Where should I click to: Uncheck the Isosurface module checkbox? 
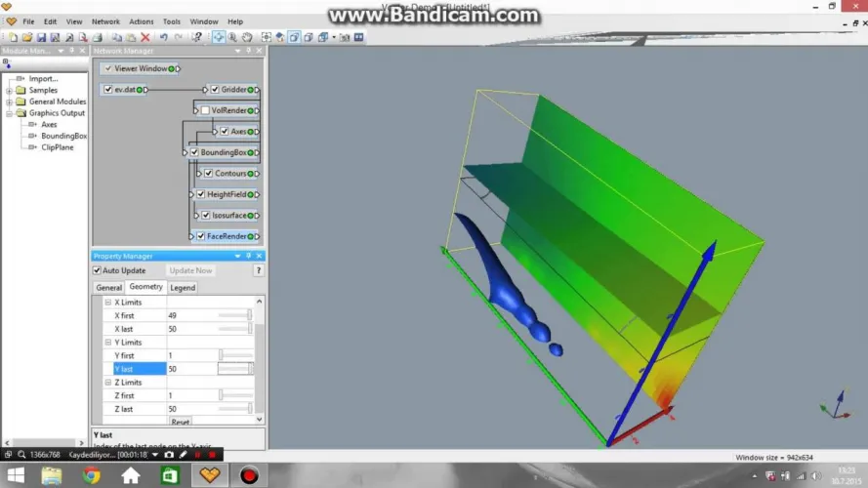point(205,215)
